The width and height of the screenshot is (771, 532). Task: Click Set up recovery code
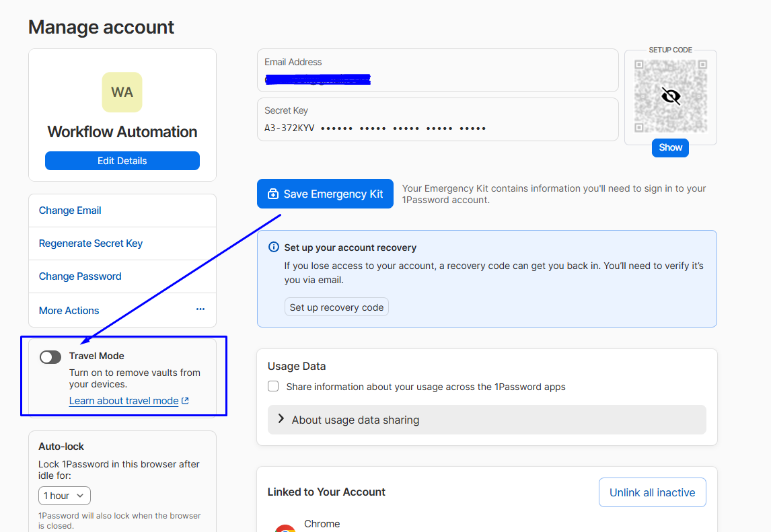tap(336, 307)
